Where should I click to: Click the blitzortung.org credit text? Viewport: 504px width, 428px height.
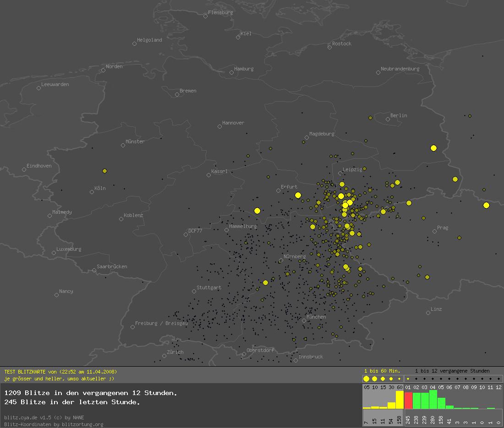pos(54,424)
